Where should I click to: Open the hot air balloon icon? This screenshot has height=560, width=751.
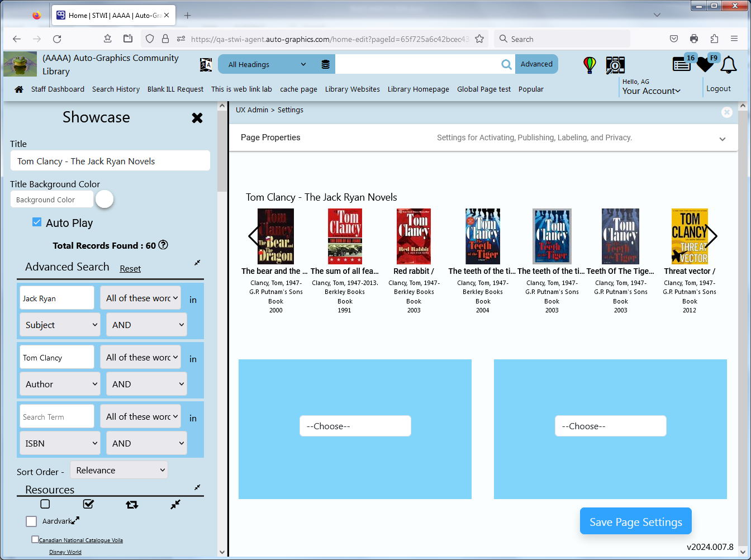(590, 65)
